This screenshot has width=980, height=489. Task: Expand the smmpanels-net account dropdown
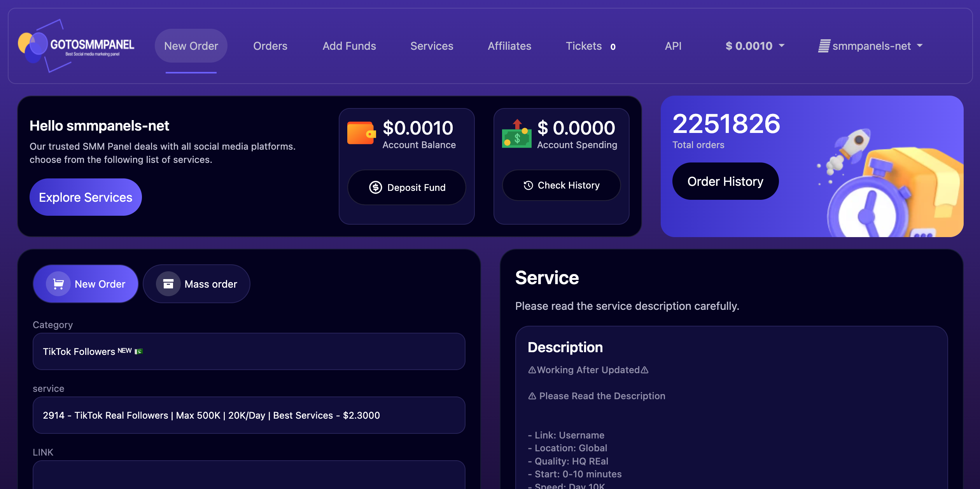(872, 46)
